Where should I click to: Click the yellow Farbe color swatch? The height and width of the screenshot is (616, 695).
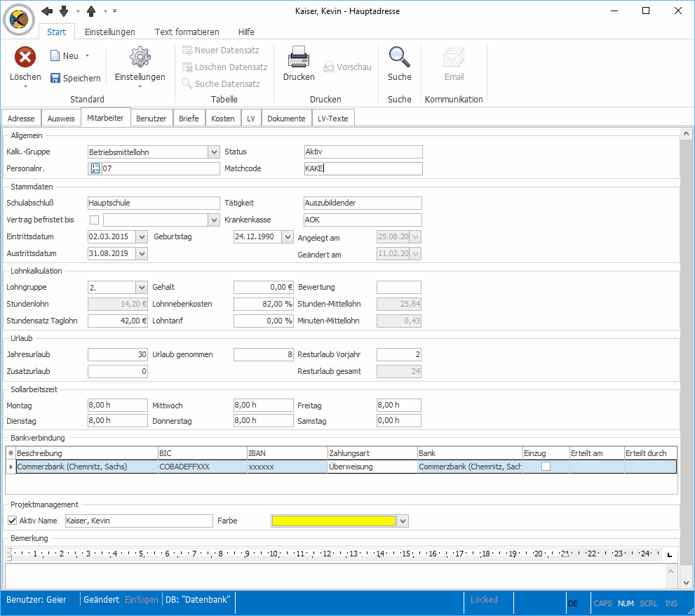(x=334, y=521)
